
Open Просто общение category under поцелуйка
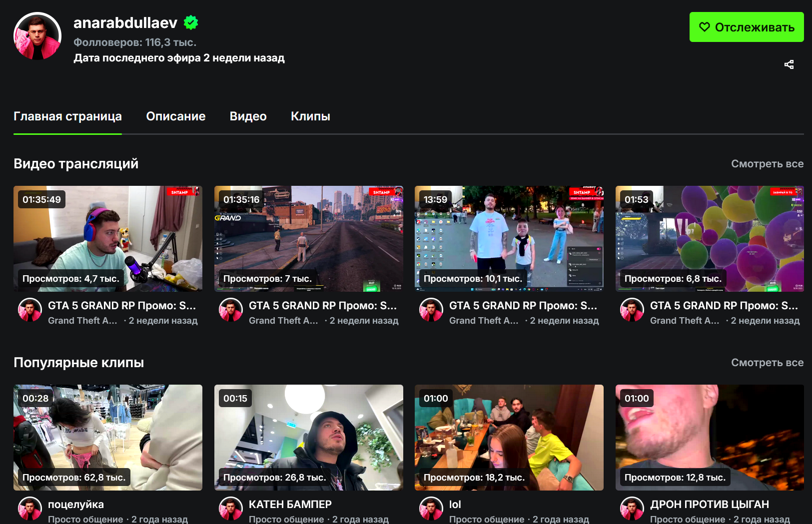click(x=85, y=520)
